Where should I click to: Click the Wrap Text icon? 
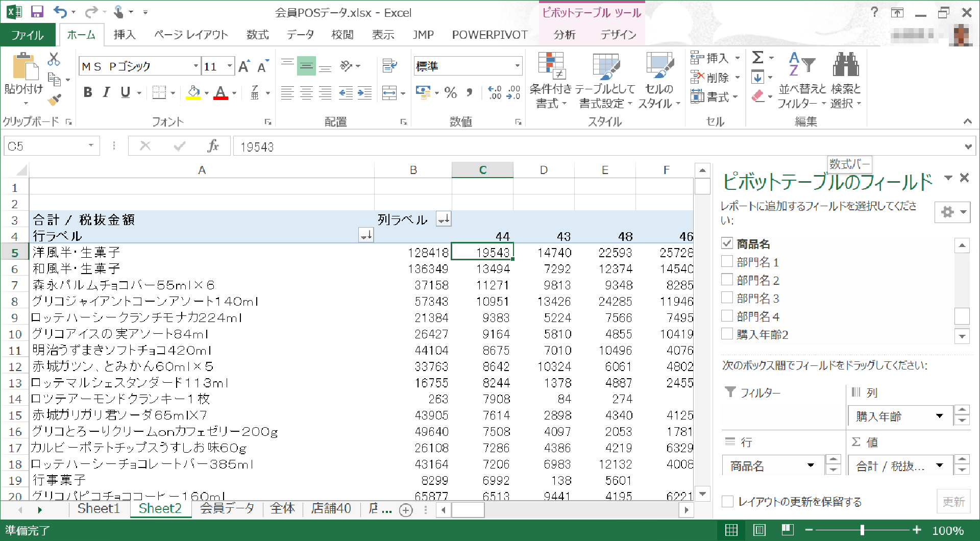[390, 66]
